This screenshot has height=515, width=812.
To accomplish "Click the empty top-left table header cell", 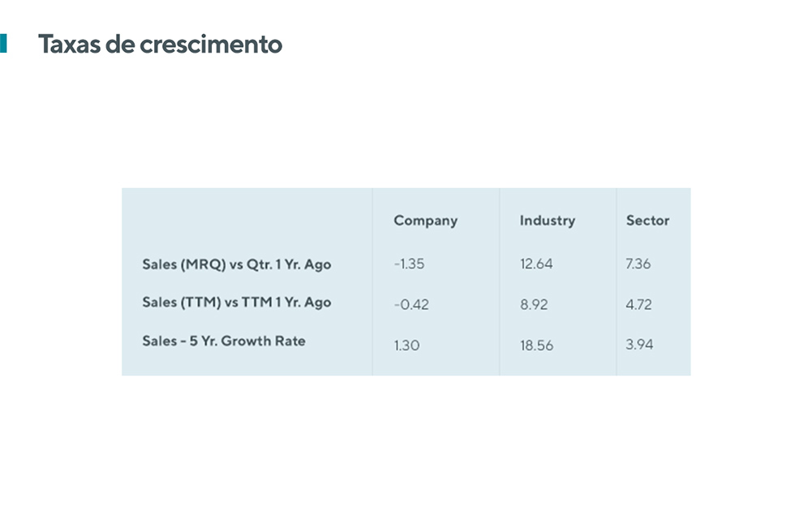I will tap(247, 221).
